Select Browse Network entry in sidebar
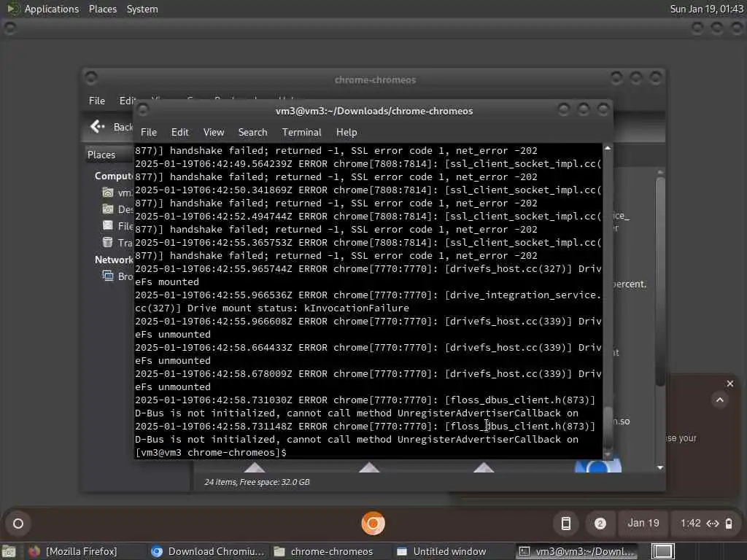Image resolution: width=747 pixels, height=560 pixels. point(117,276)
